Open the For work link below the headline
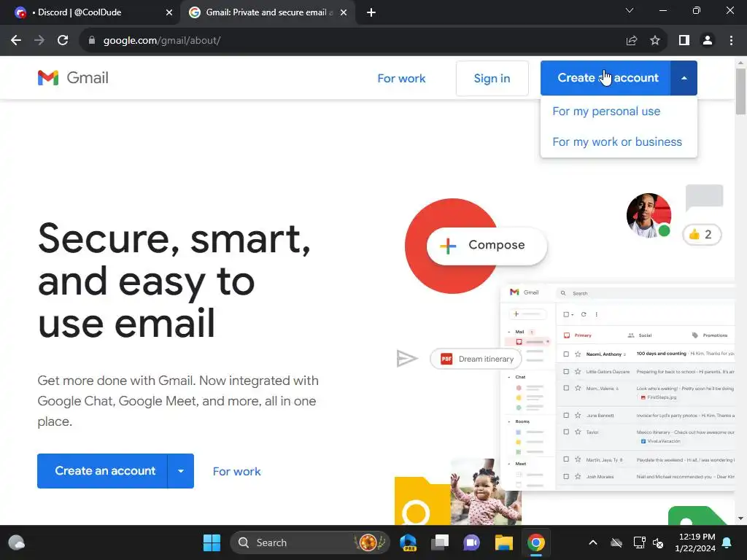Screen dimensions: 747x560 tap(237, 472)
